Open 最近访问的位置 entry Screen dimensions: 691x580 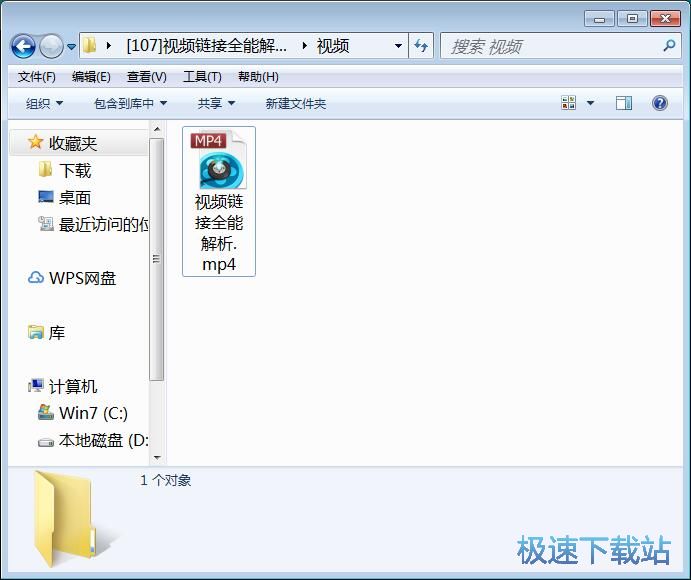tap(104, 225)
